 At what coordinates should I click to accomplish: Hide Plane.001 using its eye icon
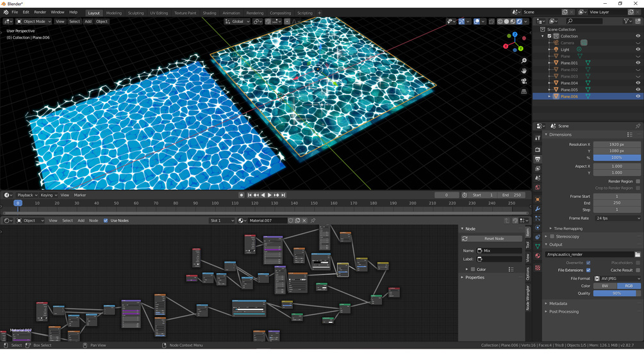pos(638,63)
